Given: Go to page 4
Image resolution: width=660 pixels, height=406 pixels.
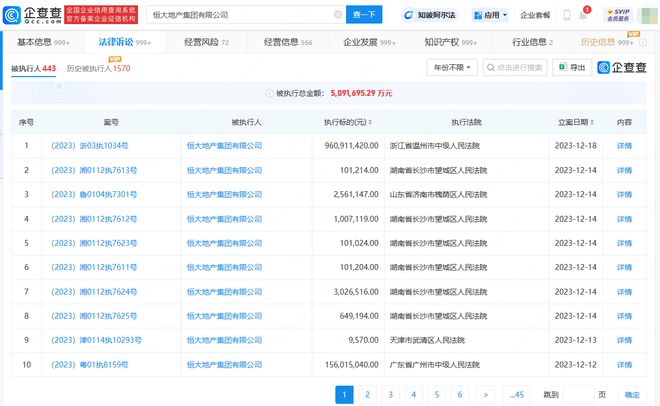Looking at the screenshot, I should [x=414, y=395].
